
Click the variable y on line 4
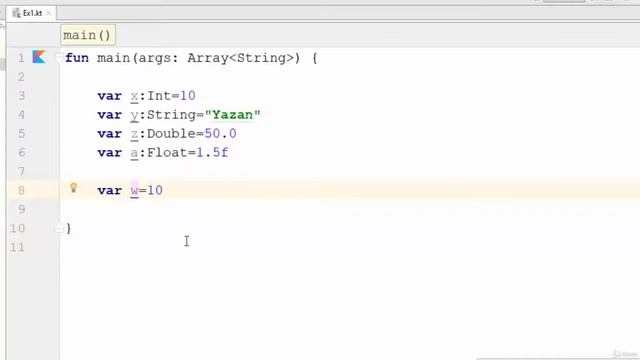click(x=134, y=116)
